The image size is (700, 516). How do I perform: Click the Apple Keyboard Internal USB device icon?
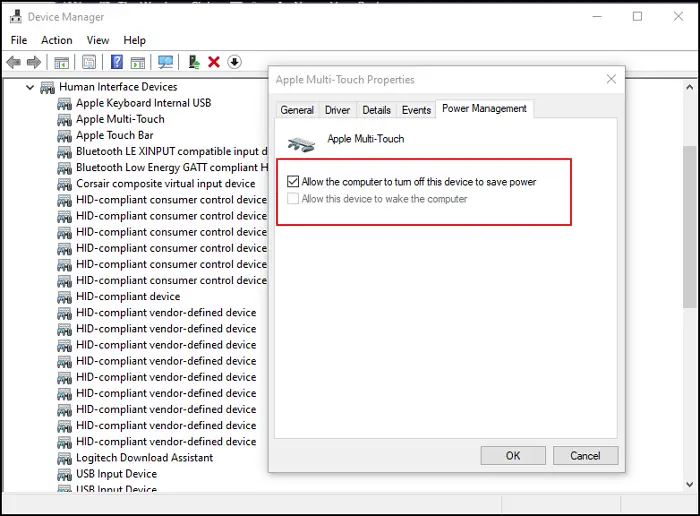tap(64, 104)
